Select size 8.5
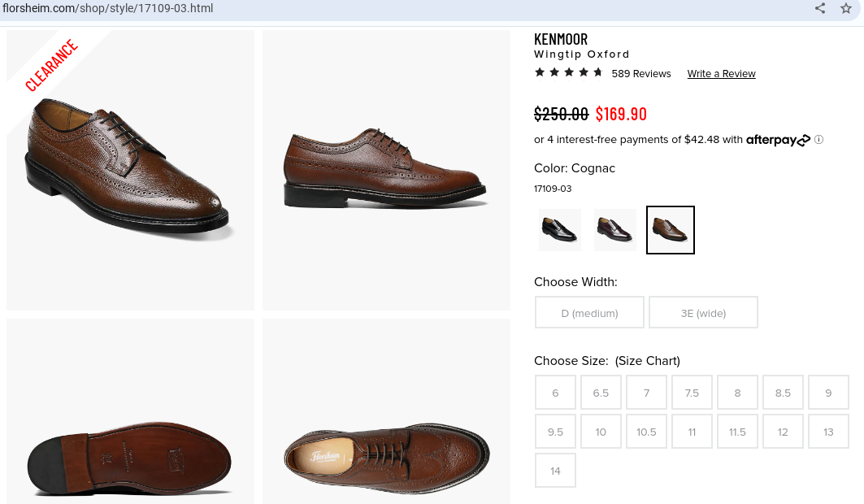This screenshot has height=504, width=864. 783,393
